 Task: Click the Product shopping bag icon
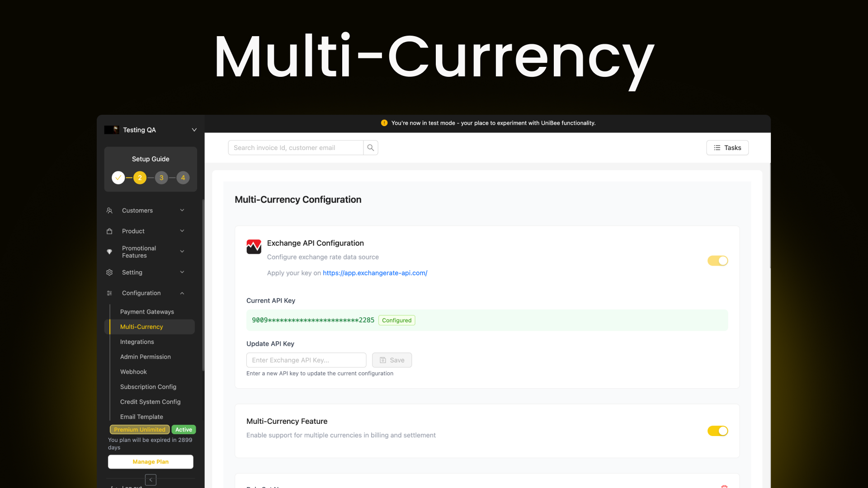[x=109, y=231]
